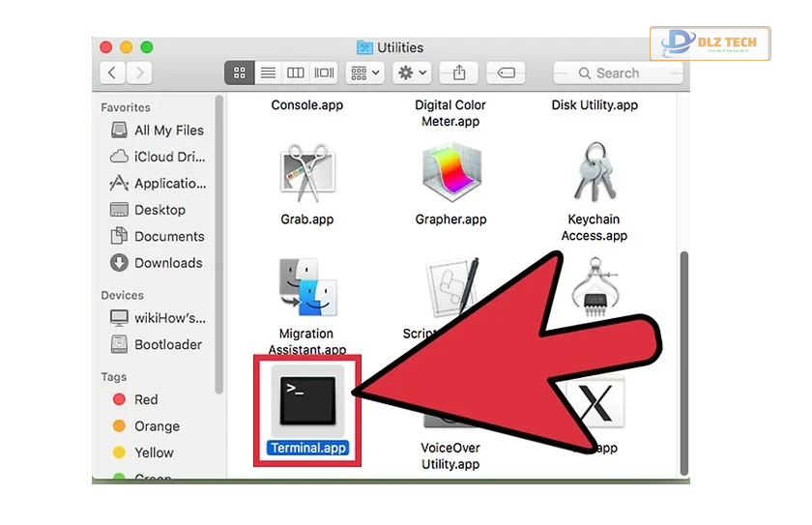
Task: Select the Bootloader device
Action: pos(156,344)
